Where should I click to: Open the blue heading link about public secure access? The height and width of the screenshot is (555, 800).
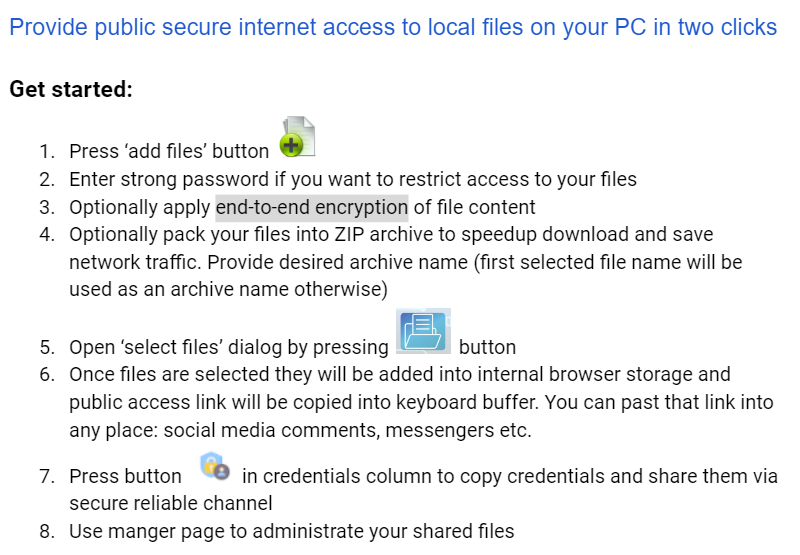coord(393,27)
